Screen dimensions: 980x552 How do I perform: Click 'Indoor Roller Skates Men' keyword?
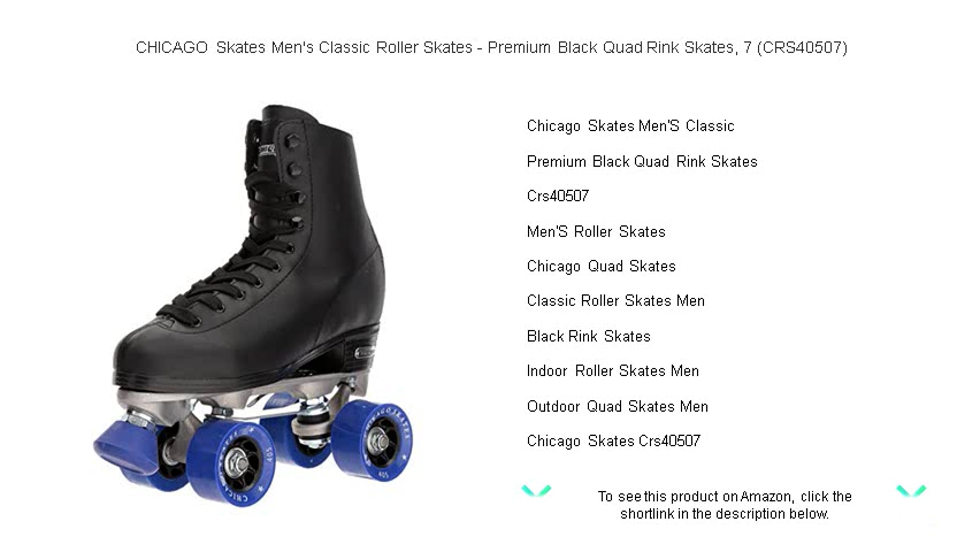[613, 371]
